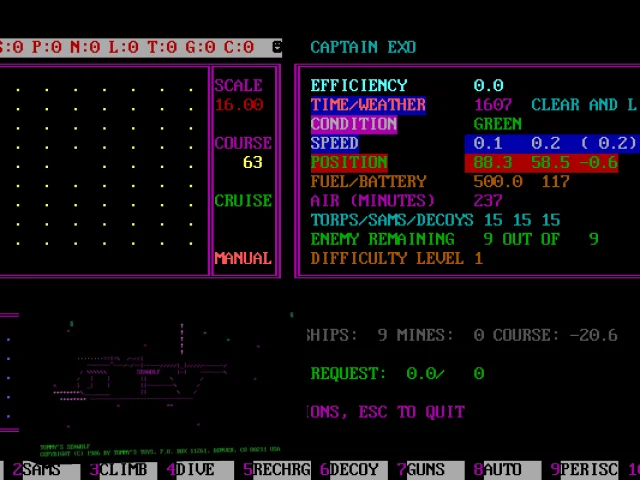Click the 5 RECHRG function key label
Image resolution: width=640 pixels, height=480 pixels.
[277, 469]
